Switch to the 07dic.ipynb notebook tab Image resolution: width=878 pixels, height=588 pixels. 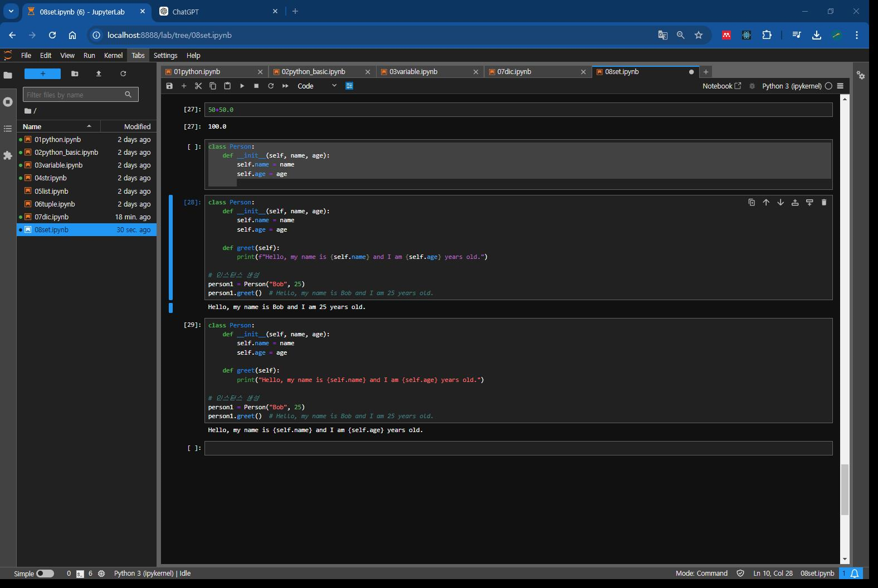[514, 72]
